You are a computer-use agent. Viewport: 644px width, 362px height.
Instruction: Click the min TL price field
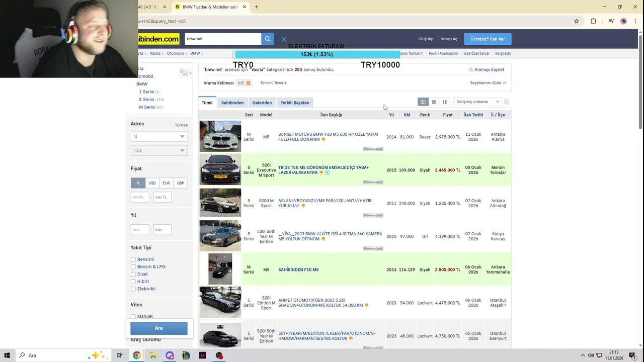[140, 197]
